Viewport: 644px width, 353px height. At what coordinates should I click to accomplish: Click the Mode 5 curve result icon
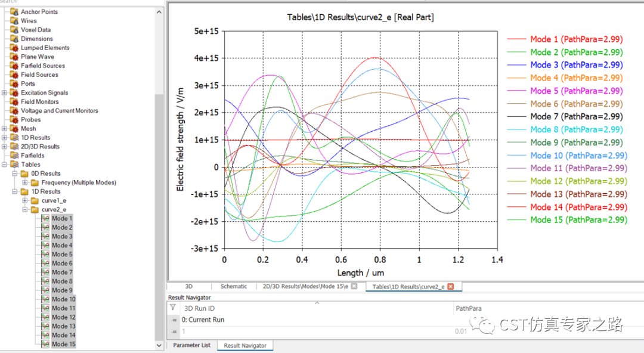click(45, 255)
